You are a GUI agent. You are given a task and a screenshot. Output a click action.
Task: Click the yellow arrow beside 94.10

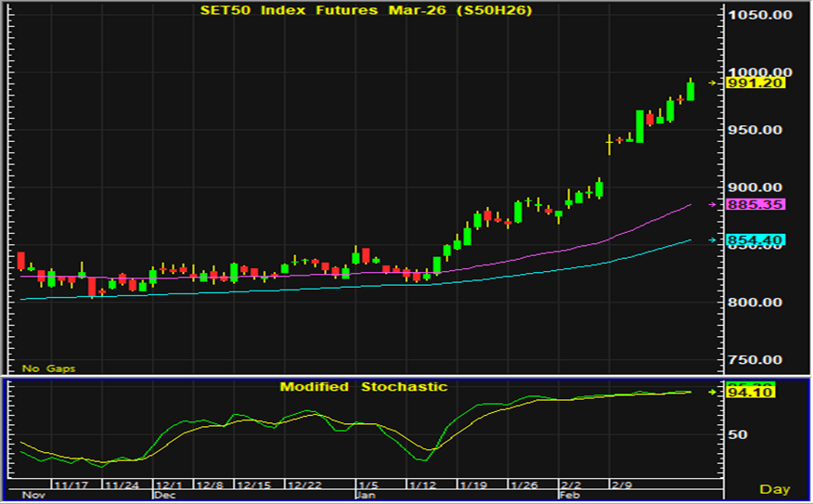(713, 392)
